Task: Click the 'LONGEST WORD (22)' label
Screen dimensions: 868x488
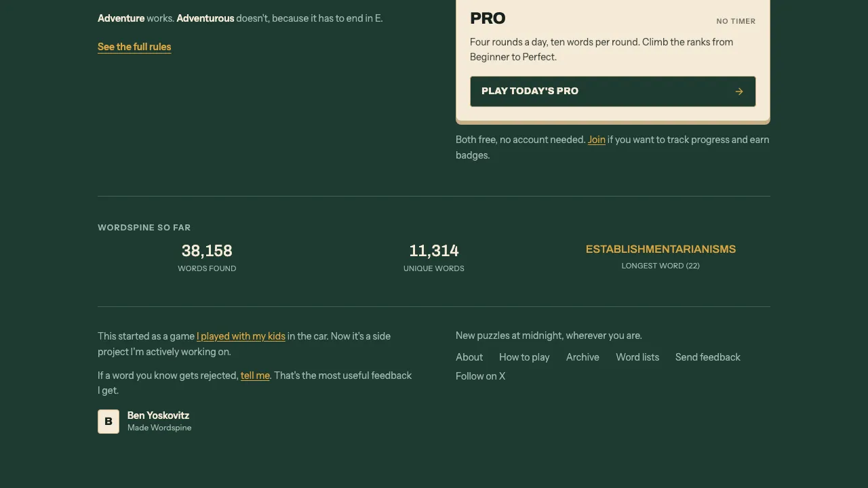Action: coord(660,266)
